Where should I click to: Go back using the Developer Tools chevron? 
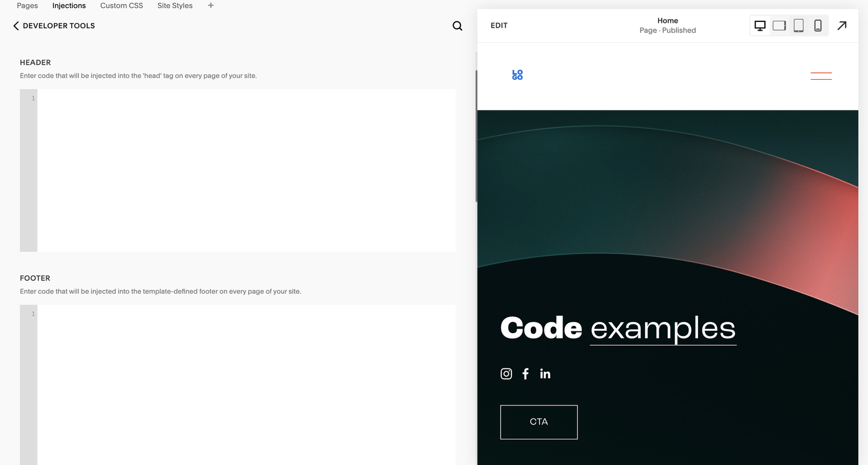(x=16, y=25)
